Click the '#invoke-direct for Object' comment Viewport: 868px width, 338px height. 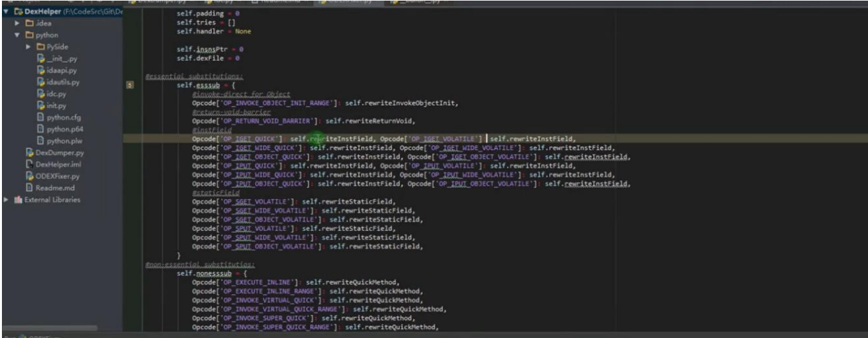(x=241, y=94)
